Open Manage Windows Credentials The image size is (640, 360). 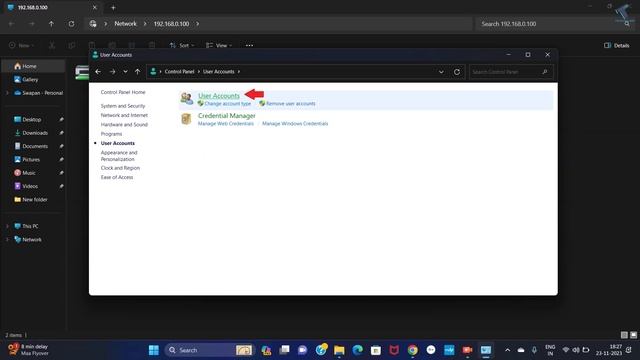coord(295,124)
